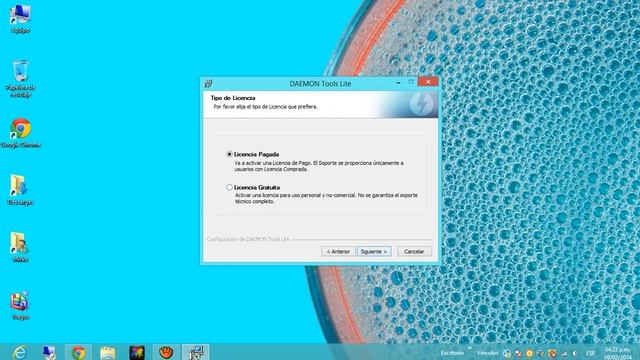Launch Internet Explorer from the taskbar
The height and width of the screenshot is (360, 640).
tap(19, 352)
